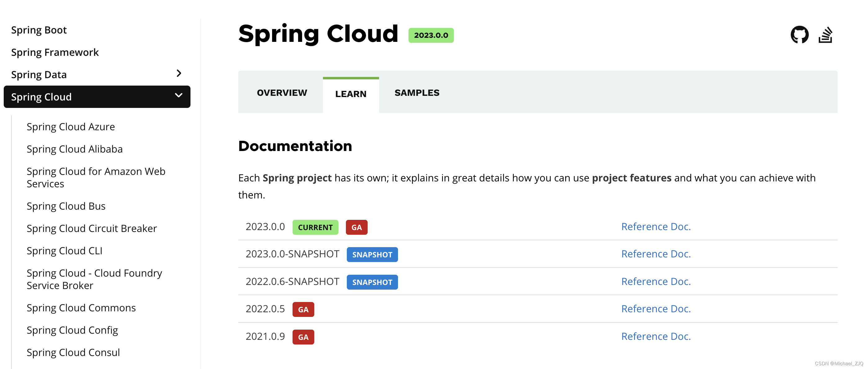Go to Spring Data project
This screenshot has width=868, height=369.
click(x=39, y=74)
